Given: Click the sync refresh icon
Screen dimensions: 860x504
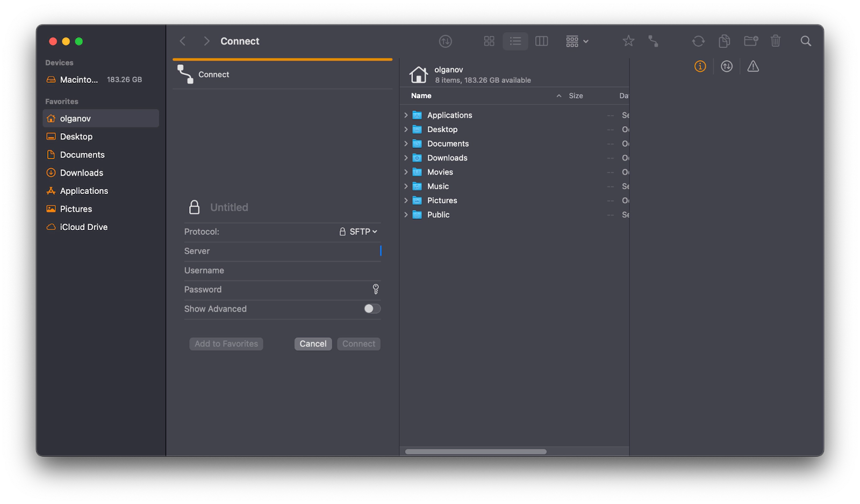Looking at the screenshot, I should [698, 41].
